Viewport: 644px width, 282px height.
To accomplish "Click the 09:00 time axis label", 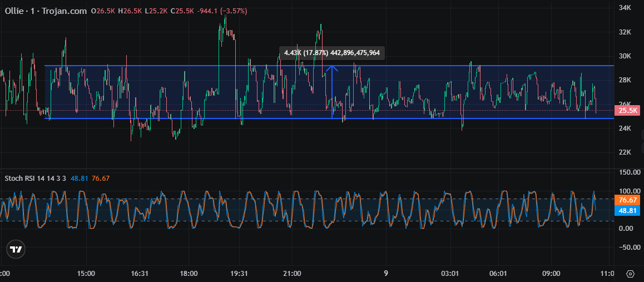I will (551, 274).
